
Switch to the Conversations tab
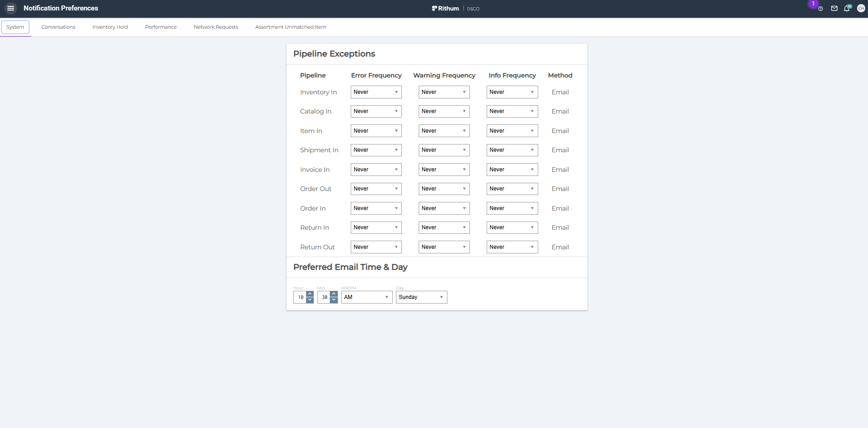[58, 27]
